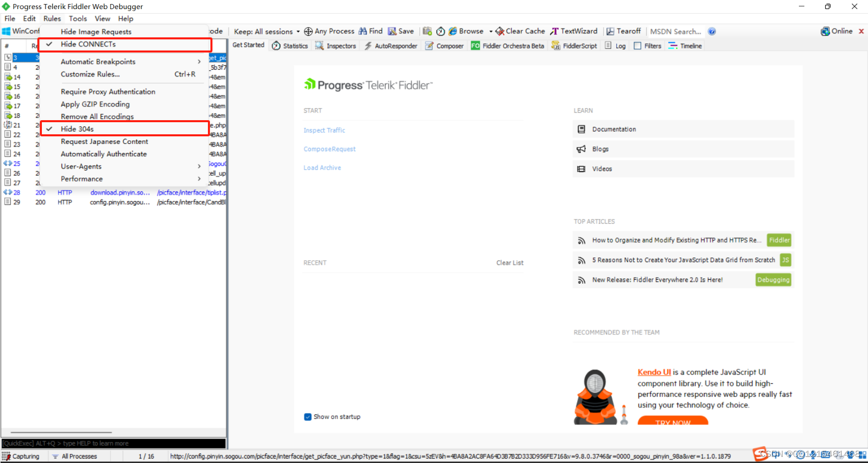
Task: Click the Any Process target icon
Action: [x=308, y=31]
